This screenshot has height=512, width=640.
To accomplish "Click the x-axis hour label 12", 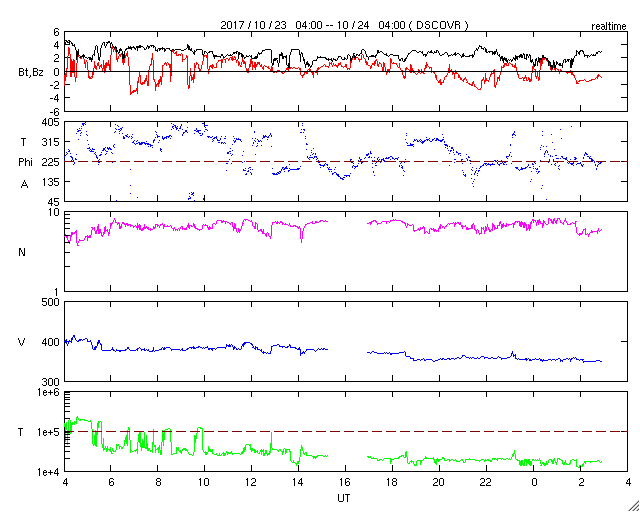I will pos(251,483).
